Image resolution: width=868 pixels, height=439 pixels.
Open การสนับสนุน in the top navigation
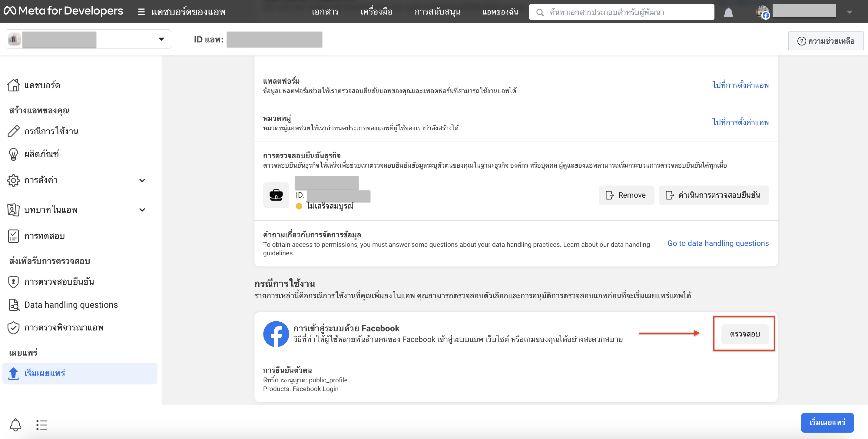437,12
